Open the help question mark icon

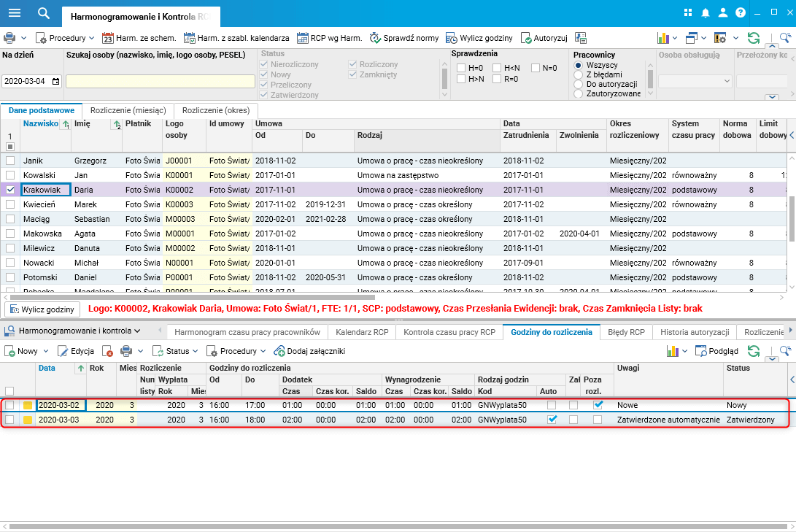[x=741, y=13]
